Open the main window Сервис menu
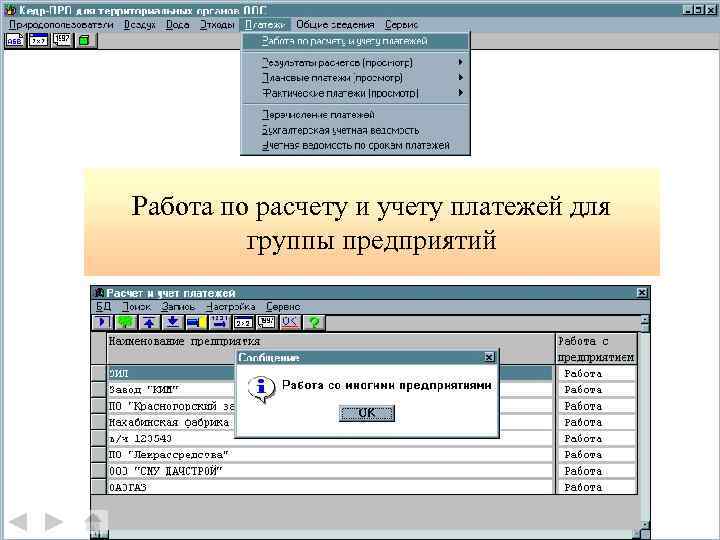Screen dimensions: 720x540 click(x=401, y=25)
